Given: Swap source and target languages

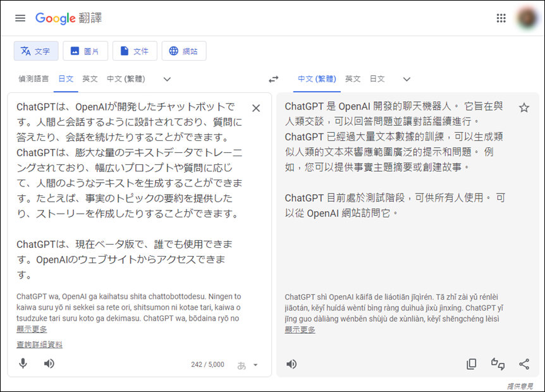Looking at the screenshot, I should 274,79.
